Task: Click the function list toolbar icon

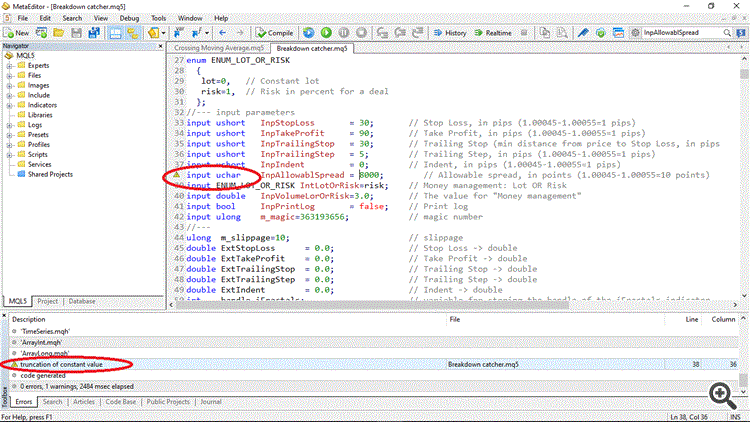Action: [x=196, y=33]
